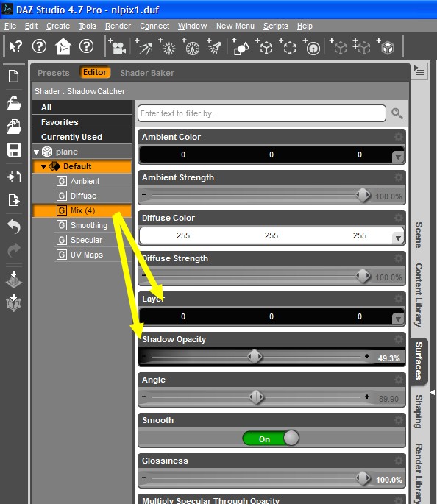Click the filter text input field

[x=262, y=113]
